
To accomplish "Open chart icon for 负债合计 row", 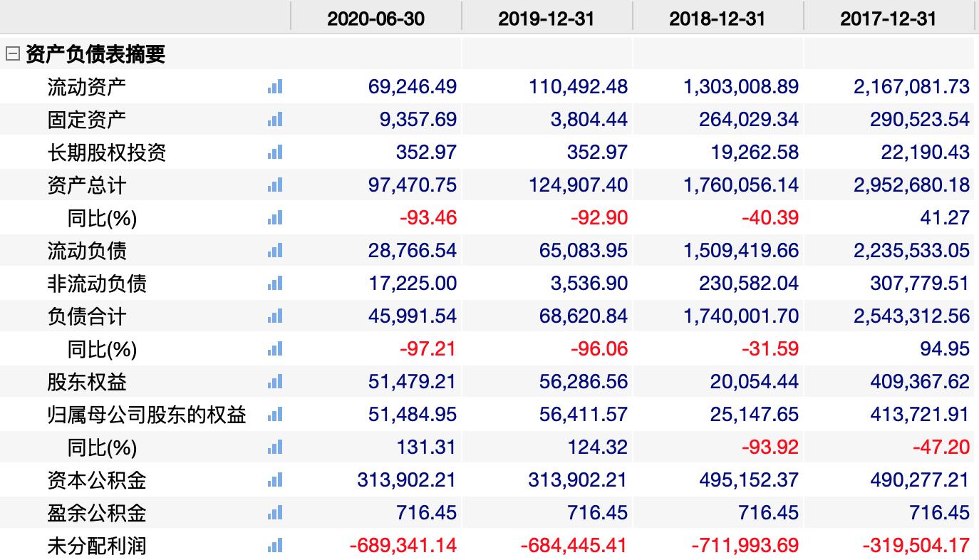I will [x=275, y=316].
